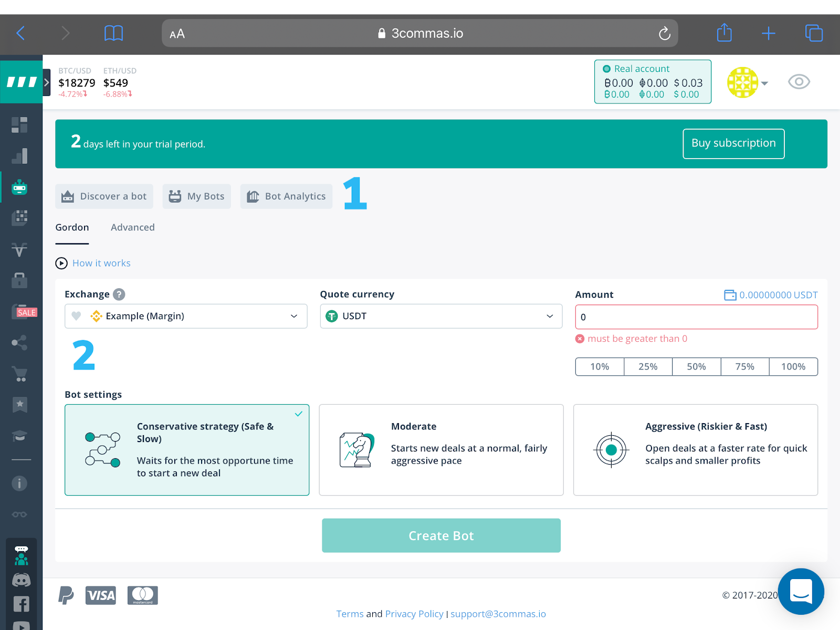The height and width of the screenshot is (630, 840).
Task: Open the robot bots sidebar icon
Action: pos(19,187)
